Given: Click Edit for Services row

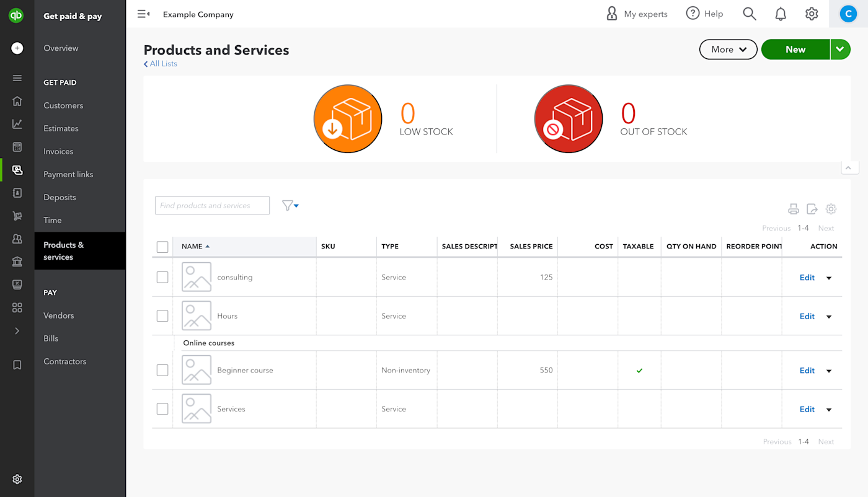Looking at the screenshot, I should coord(807,409).
